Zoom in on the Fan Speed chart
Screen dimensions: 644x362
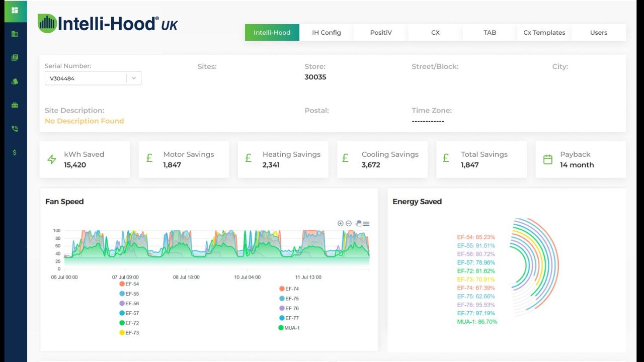coord(341,224)
